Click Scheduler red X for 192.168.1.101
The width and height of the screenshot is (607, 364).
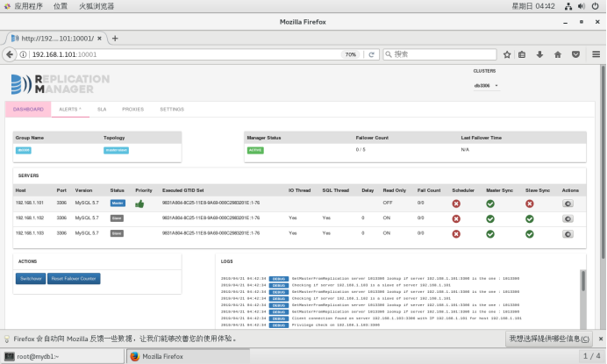[x=456, y=203]
